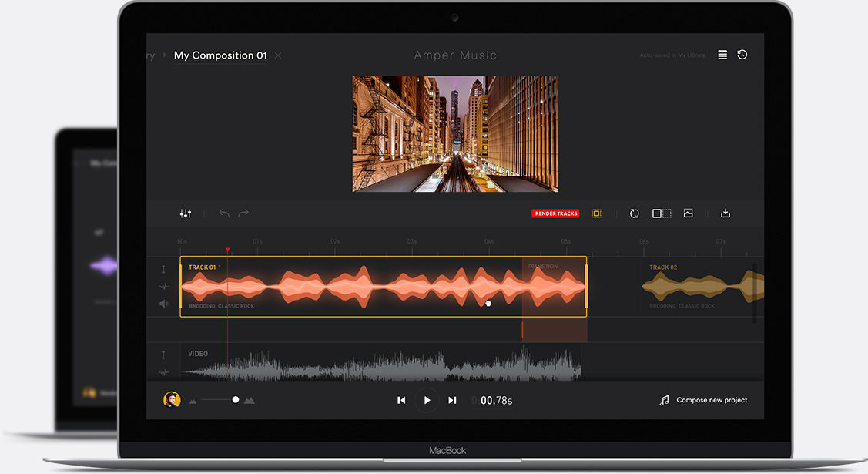Click the Video track waveform icon
Screen dimensions: 868x474
coord(163,372)
